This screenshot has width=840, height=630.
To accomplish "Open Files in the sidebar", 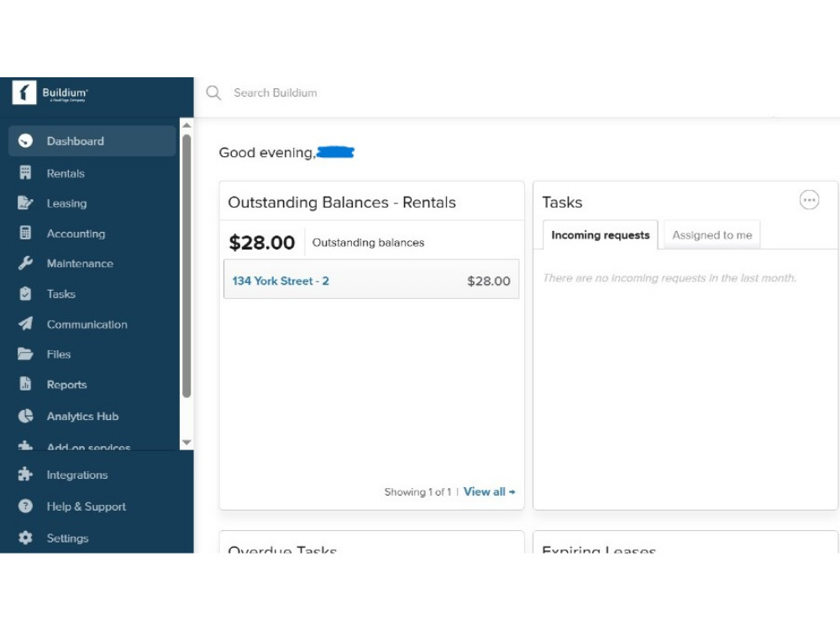I will coord(59,354).
